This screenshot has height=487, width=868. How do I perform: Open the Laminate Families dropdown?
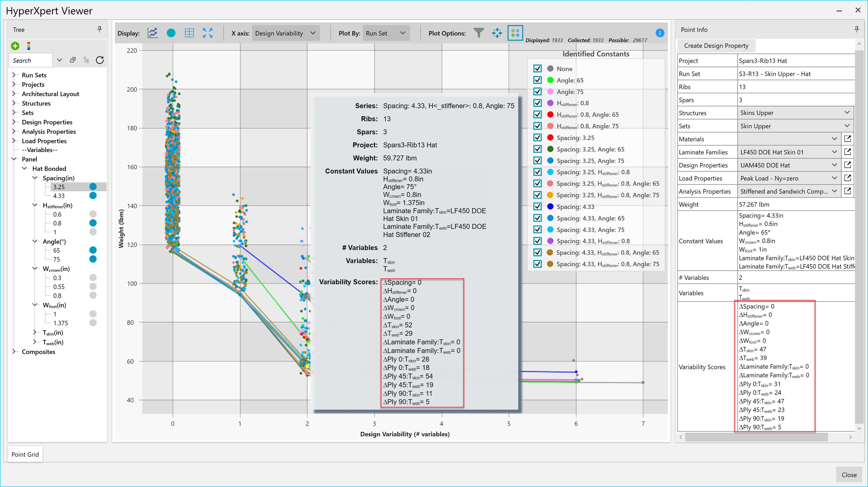coord(789,152)
